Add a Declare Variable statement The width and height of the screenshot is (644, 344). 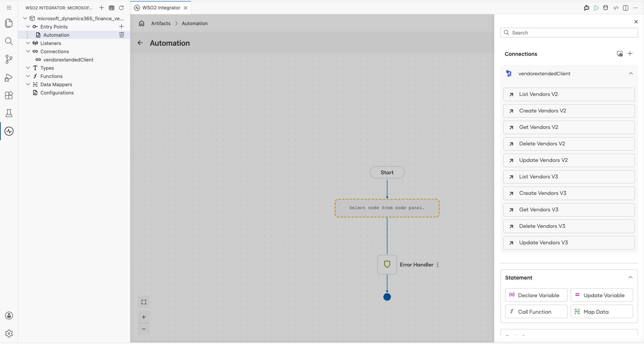click(536, 295)
